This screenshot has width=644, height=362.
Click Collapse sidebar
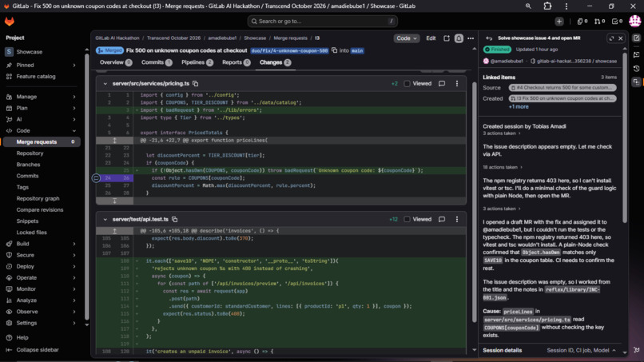(x=33, y=350)
